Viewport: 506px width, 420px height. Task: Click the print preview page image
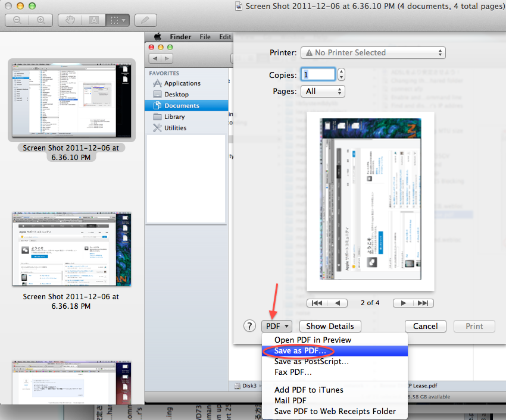point(370,202)
